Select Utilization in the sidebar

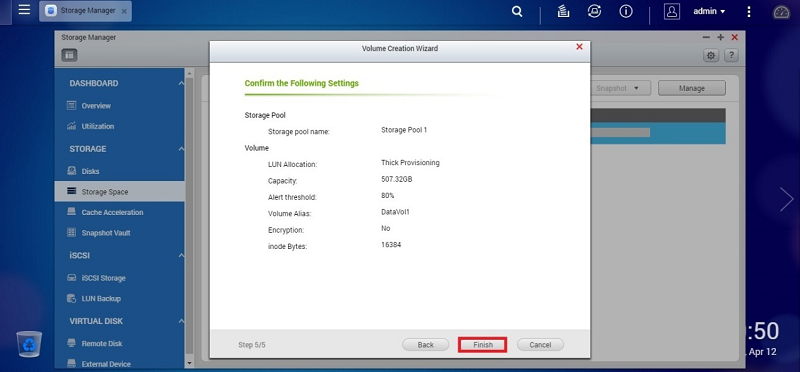coord(97,126)
